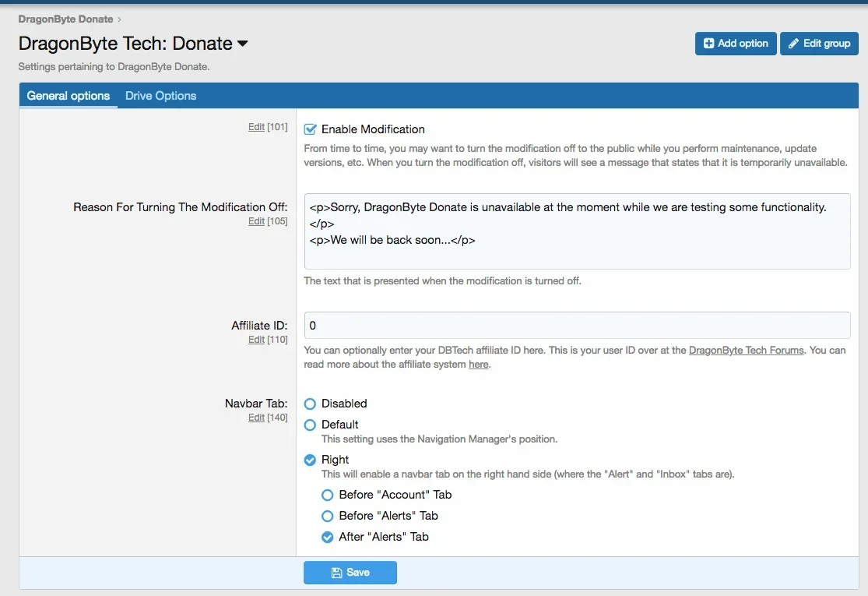Screen dimensions: 868x596
Task: Click Edit link for option 140
Action: (256, 418)
